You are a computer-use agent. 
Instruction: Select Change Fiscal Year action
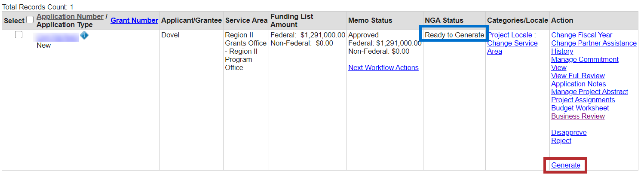(x=581, y=35)
